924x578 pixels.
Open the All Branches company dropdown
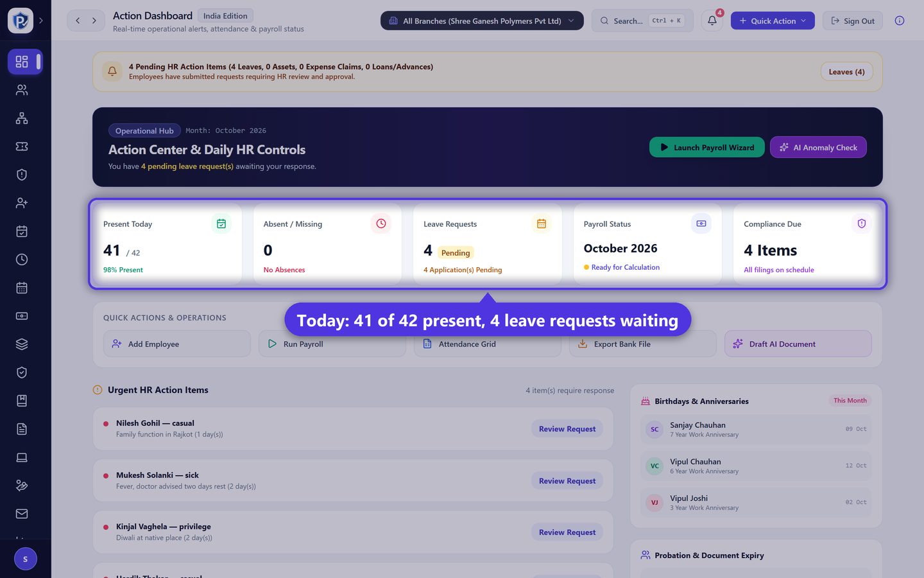click(482, 21)
